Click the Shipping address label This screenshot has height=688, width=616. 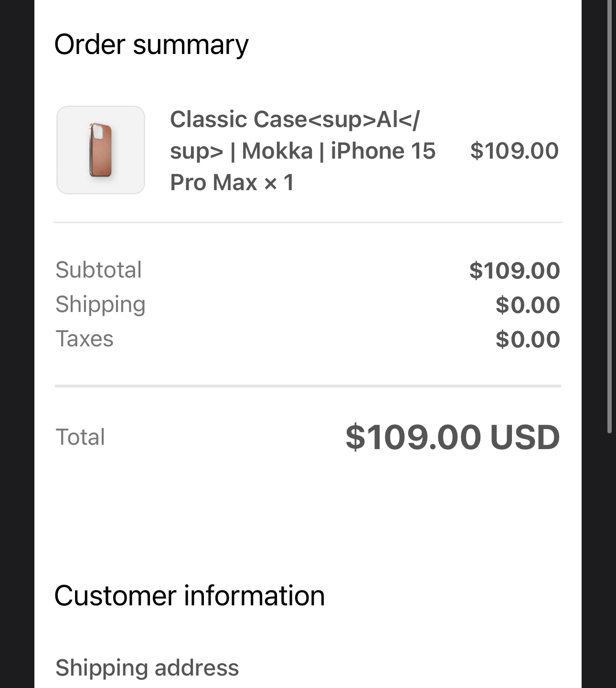(147, 667)
